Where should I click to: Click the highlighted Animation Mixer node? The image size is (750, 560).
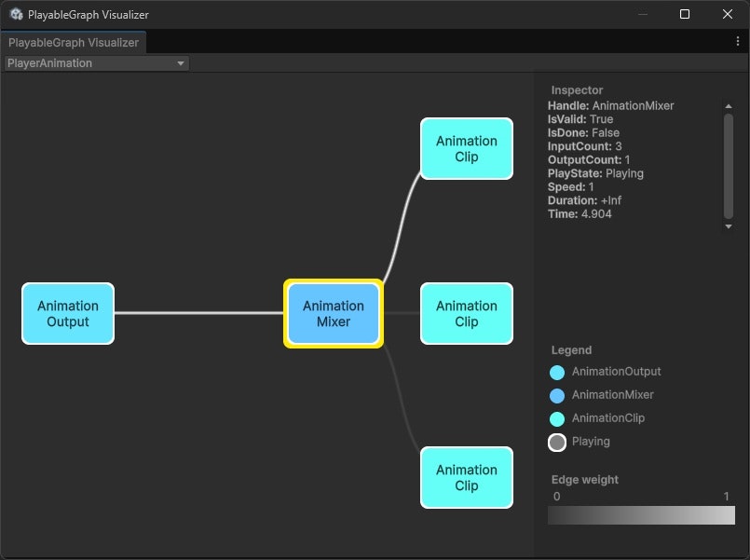tap(333, 314)
